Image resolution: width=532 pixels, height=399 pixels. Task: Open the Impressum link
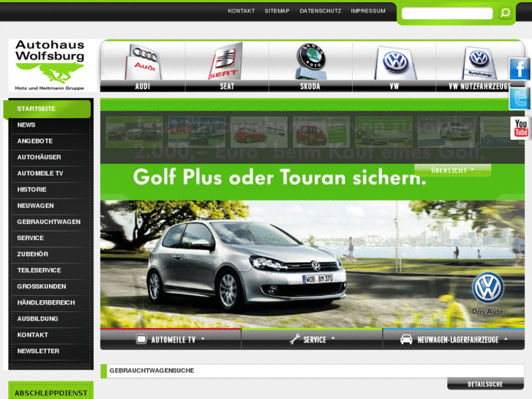point(368,11)
